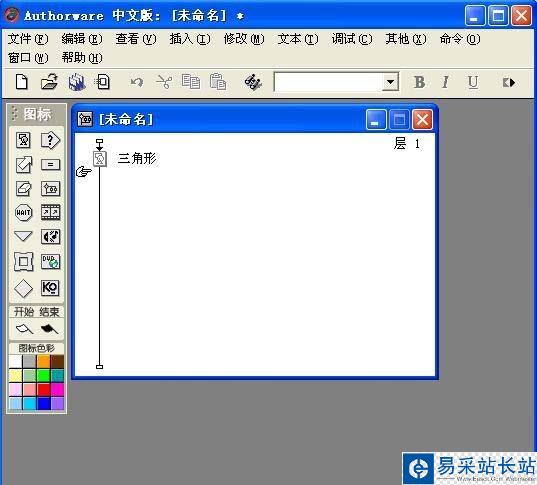Screen dimensions: 537x485
Task: Pick the Motion icon in the palette
Action: pyautogui.click(x=23, y=165)
